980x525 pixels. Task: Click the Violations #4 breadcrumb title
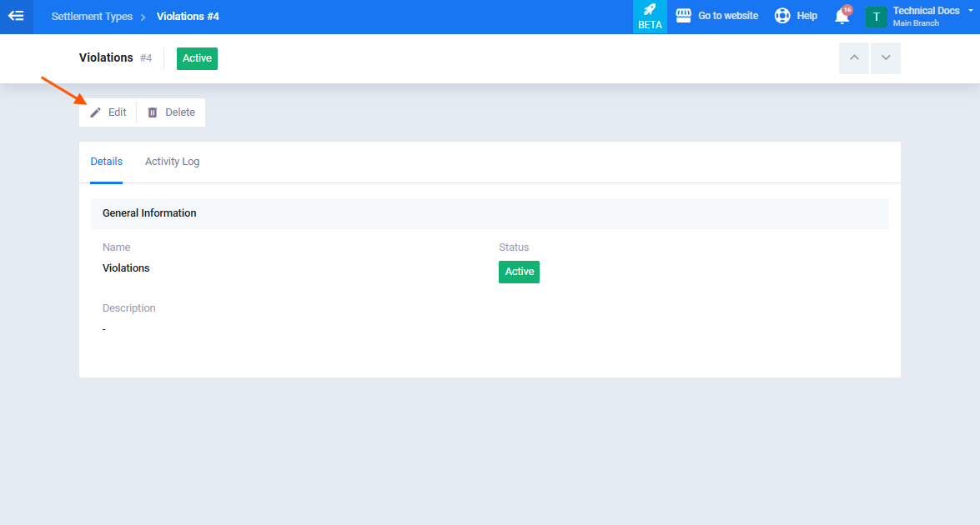tap(188, 16)
